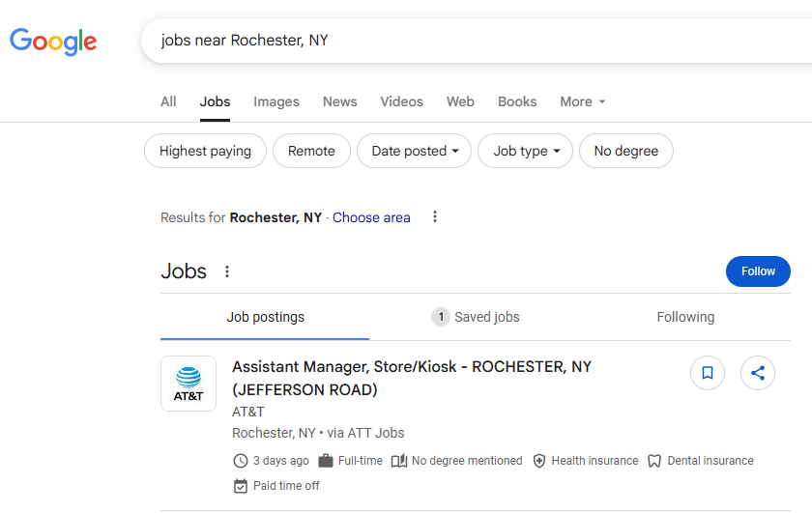Screen dimensions: 812x513
Task: Click the blue Follow button
Action: 758,271
